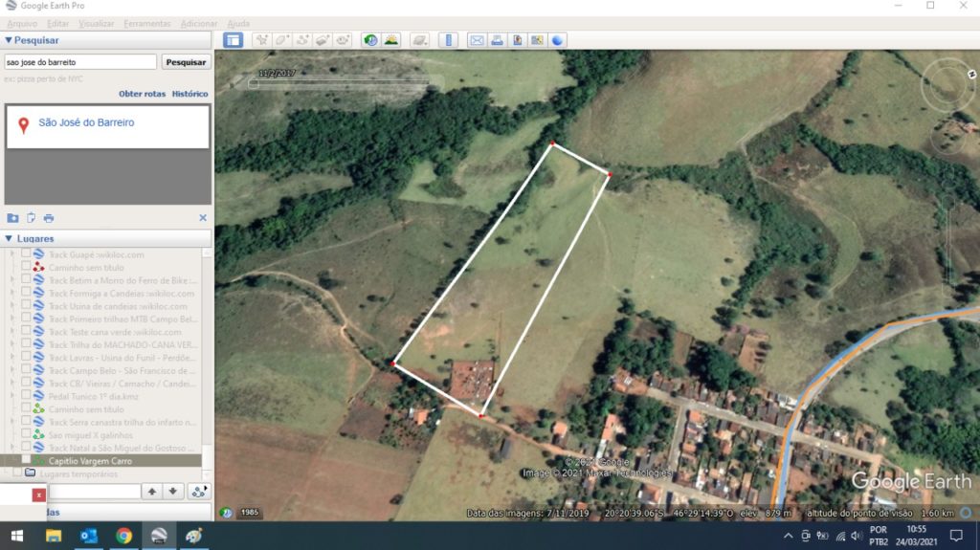
Task: Click the red x button at bottom left
Action: coord(38,495)
